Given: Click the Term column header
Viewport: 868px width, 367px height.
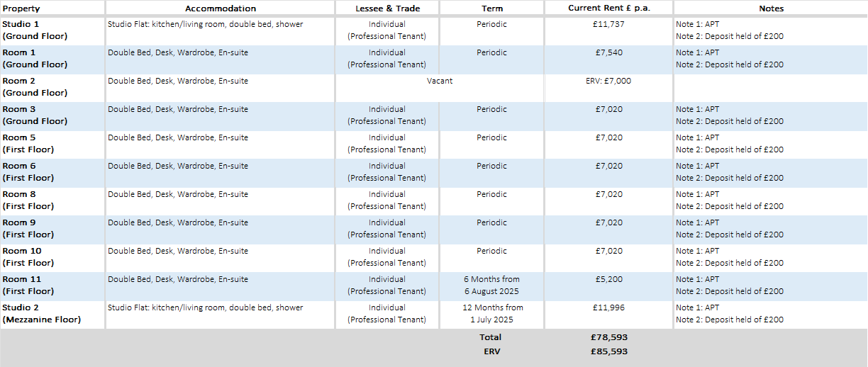Looking at the screenshot, I should tap(492, 9).
